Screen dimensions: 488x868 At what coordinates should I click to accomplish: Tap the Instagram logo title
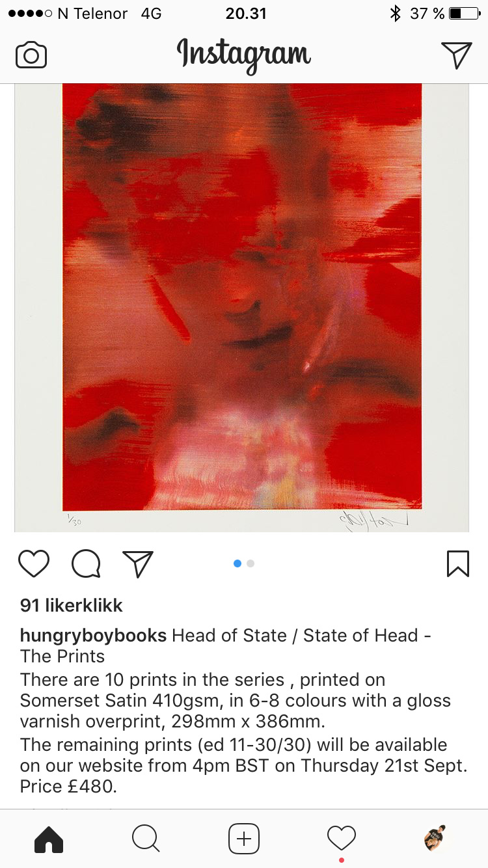point(244,55)
